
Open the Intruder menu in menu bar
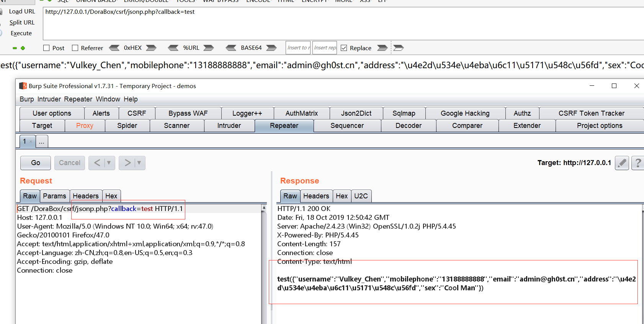pos(49,99)
